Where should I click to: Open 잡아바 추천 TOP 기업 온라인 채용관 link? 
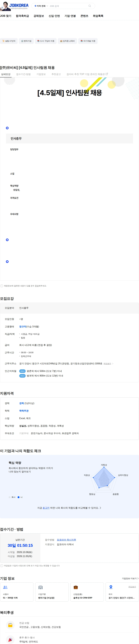pyautogui.click(x=87, y=74)
